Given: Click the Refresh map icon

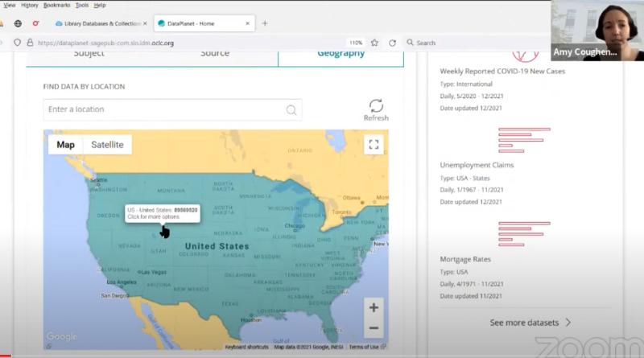Looking at the screenshot, I should [x=376, y=106].
